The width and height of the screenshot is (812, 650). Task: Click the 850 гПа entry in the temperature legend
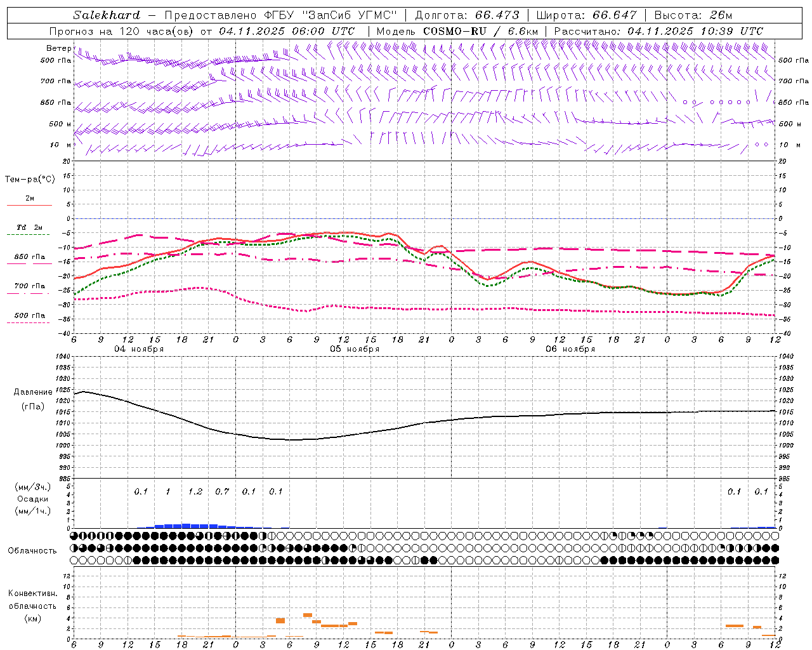pos(29,257)
